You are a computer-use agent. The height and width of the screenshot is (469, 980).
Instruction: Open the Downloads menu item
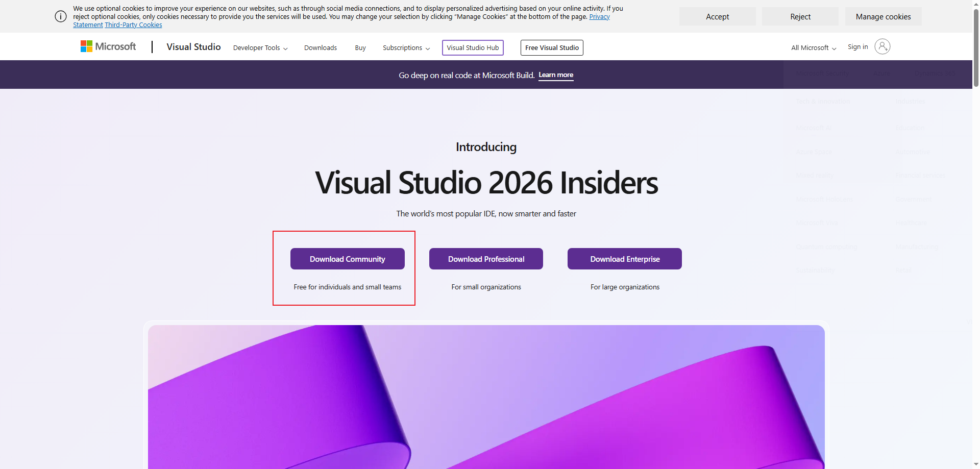click(321, 47)
